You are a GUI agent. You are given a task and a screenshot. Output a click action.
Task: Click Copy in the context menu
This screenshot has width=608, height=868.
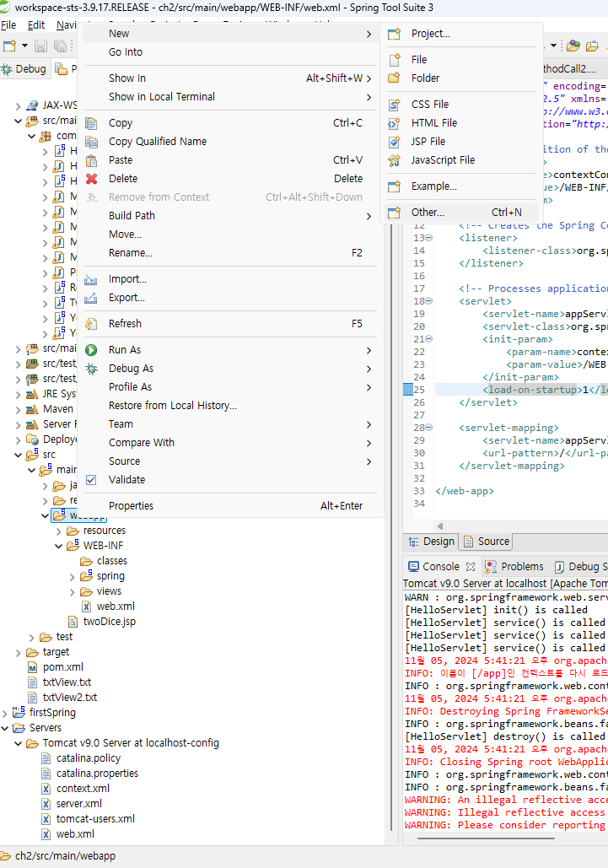229,123
